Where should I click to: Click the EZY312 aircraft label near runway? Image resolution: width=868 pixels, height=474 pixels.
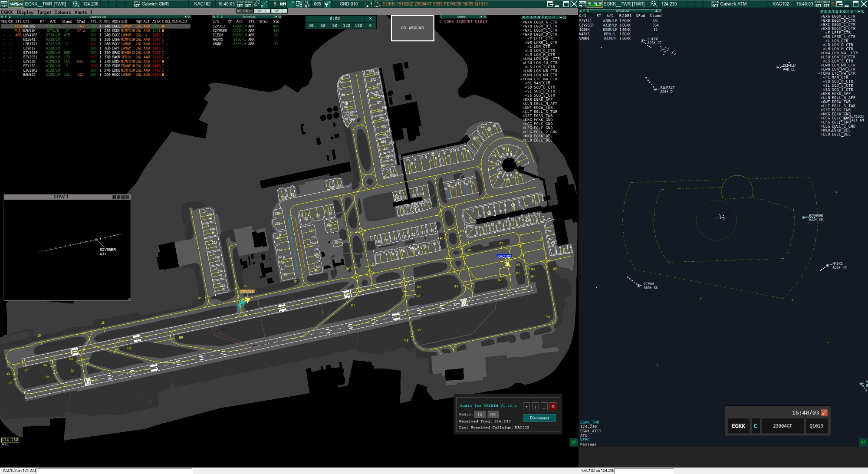[x=247, y=292]
